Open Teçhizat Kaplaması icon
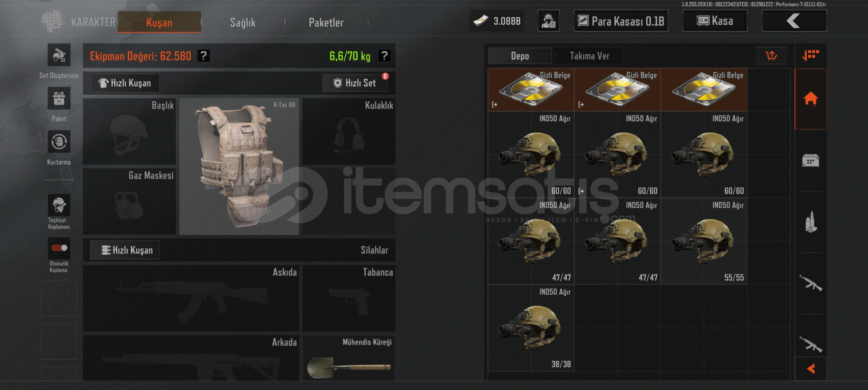Viewport: 868px width, 390px height. [59, 205]
